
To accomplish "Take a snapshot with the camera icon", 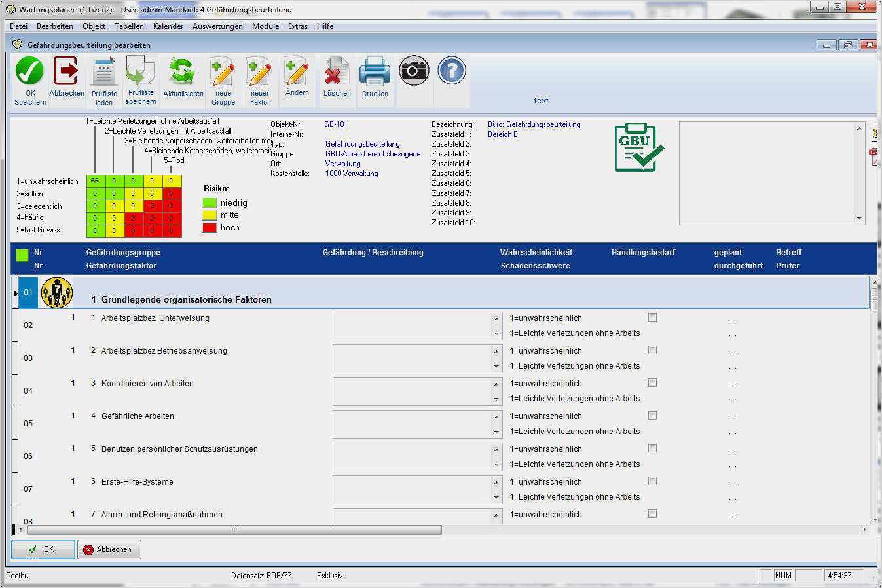I will click(414, 71).
